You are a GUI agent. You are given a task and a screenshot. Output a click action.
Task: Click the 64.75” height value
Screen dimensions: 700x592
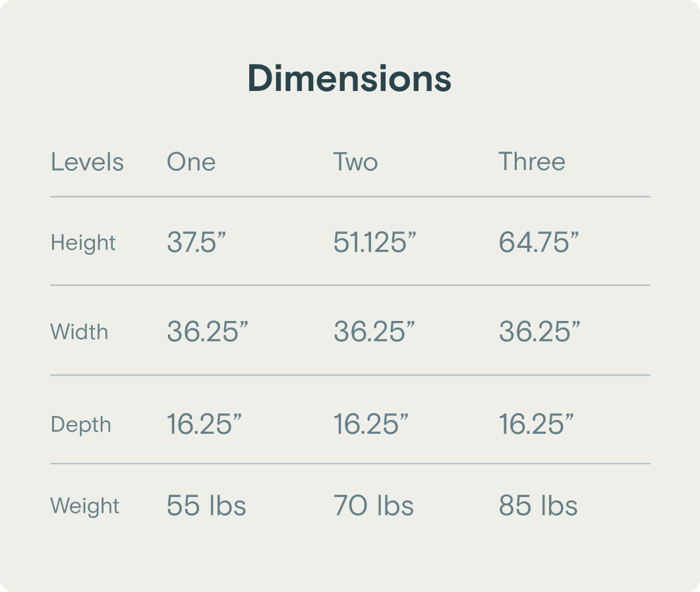[x=539, y=243]
